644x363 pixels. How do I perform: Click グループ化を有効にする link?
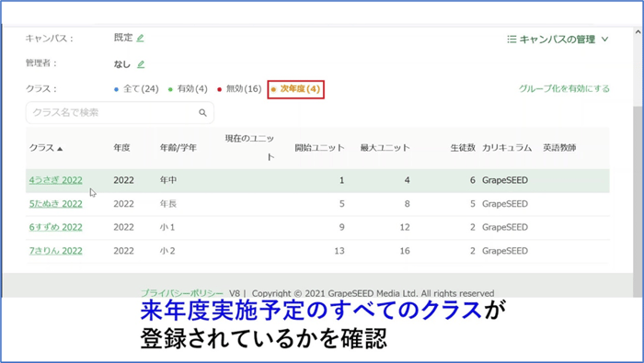click(x=564, y=88)
